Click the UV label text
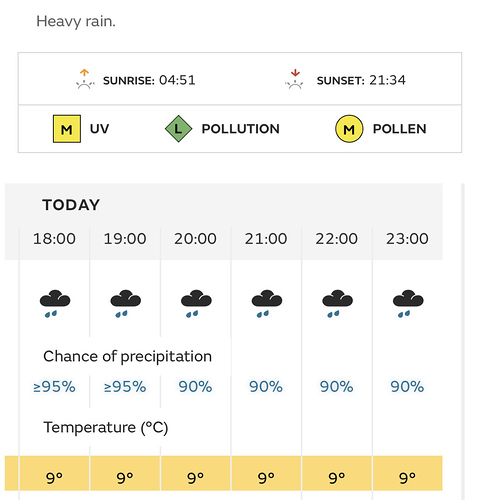This screenshot has width=481, height=500. point(99,129)
